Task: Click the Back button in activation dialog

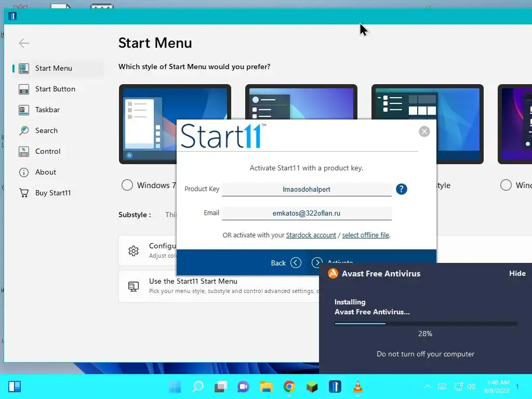Action: (x=286, y=263)
